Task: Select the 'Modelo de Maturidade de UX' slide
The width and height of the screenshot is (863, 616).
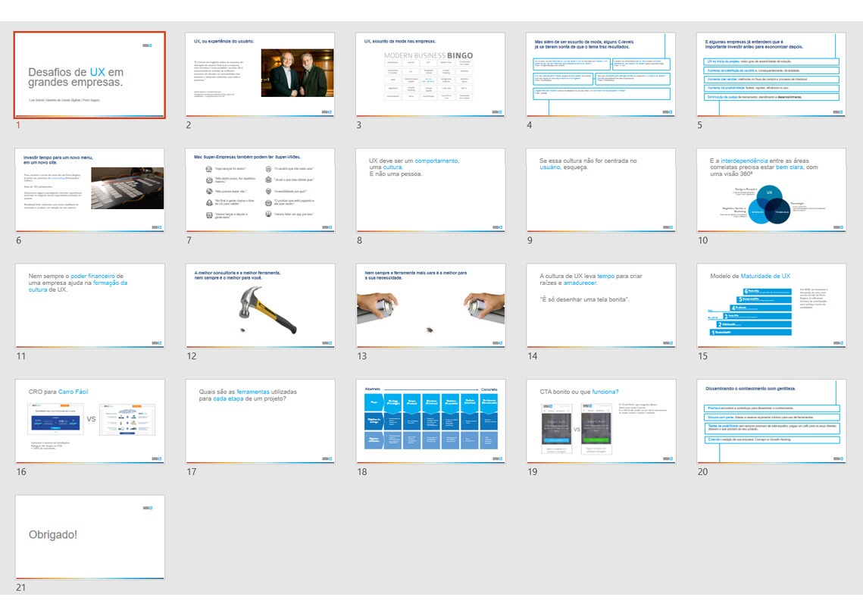Action: click(x=772, y=306)
